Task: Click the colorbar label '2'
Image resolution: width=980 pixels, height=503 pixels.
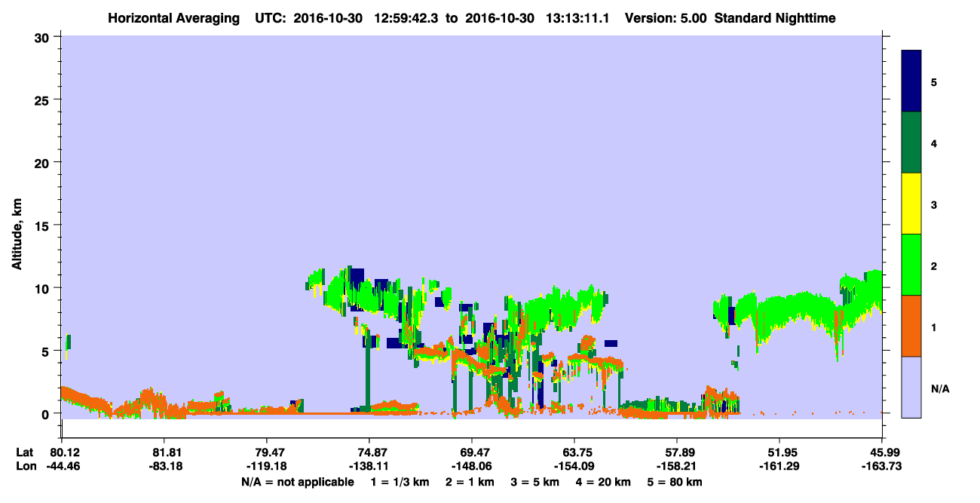Action: click(934, 265)
